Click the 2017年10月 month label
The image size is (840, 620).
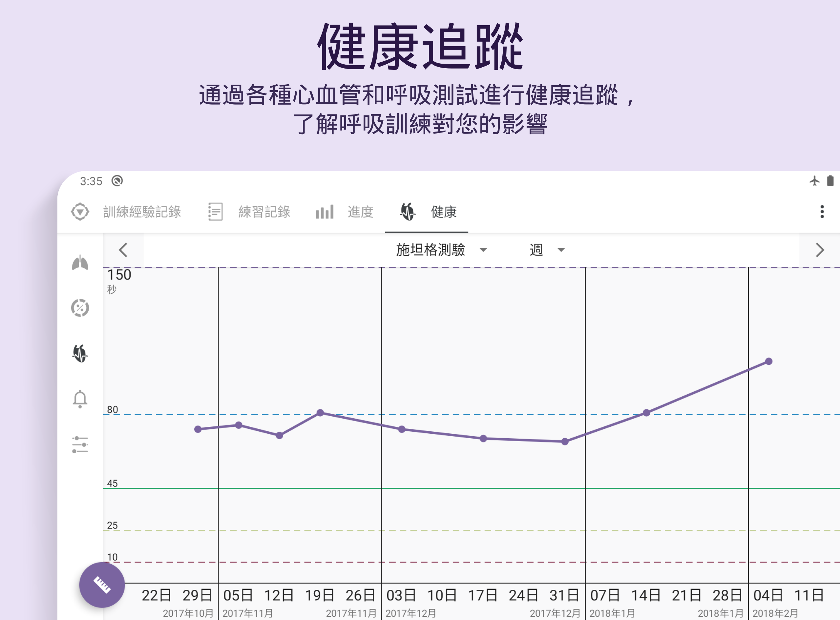coord(188,613)
